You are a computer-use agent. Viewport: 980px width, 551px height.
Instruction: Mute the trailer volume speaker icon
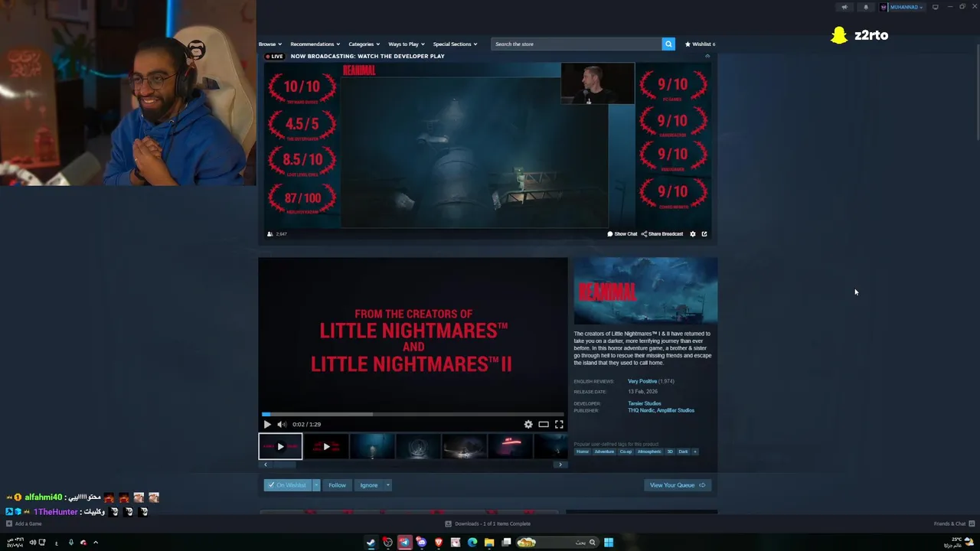click(x=282, y=424)
